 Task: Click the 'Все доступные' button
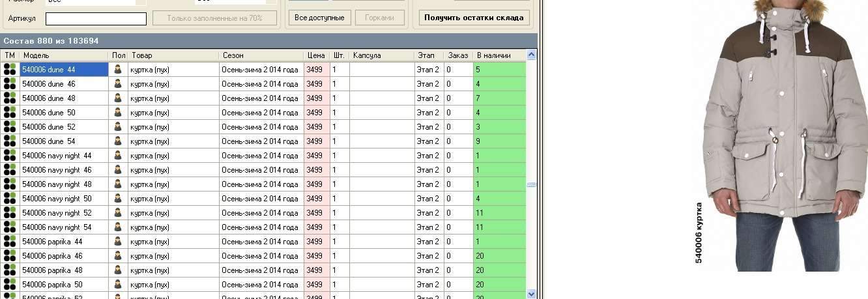(x=319, y=18)
